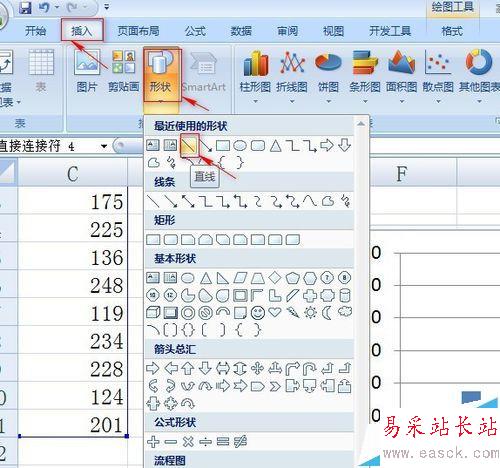Viewport: 500px width, 468px height.
Task: Select the highlighted 直线 line in recent shapes
Action: (x=188, y=146)
